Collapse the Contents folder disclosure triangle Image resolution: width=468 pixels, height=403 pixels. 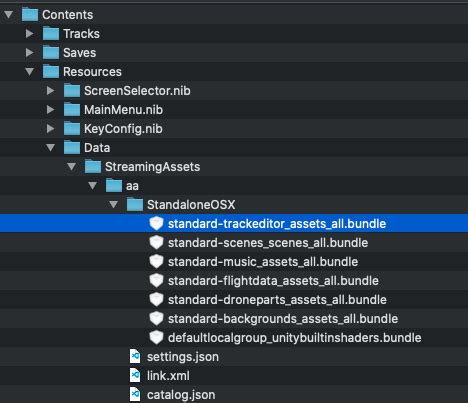(x=9, y=14)
